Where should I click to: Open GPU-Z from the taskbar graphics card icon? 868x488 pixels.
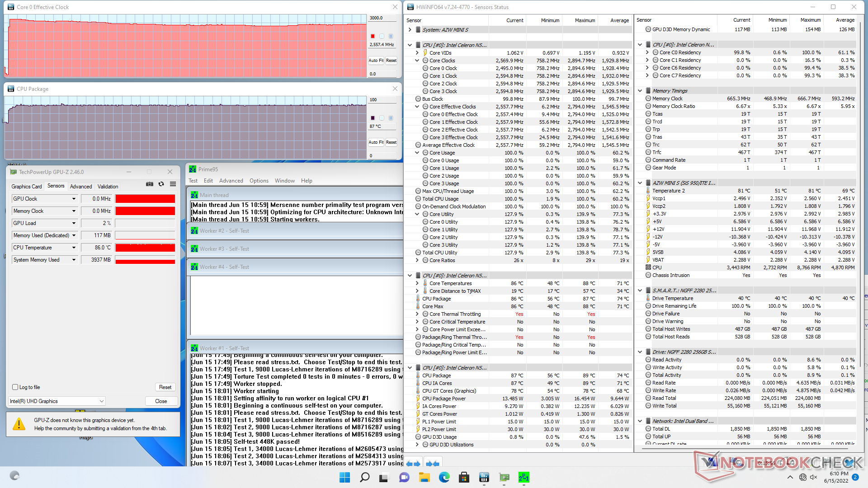tap(504, 477)
